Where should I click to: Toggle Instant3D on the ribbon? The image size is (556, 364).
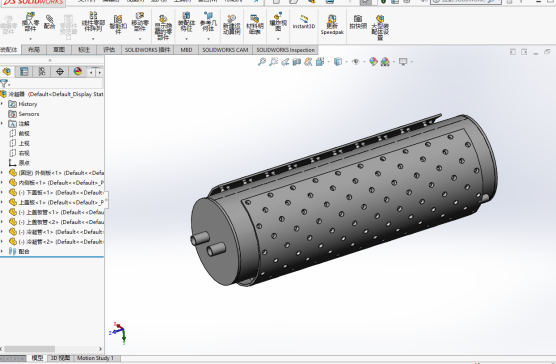(x=304, y=22)
